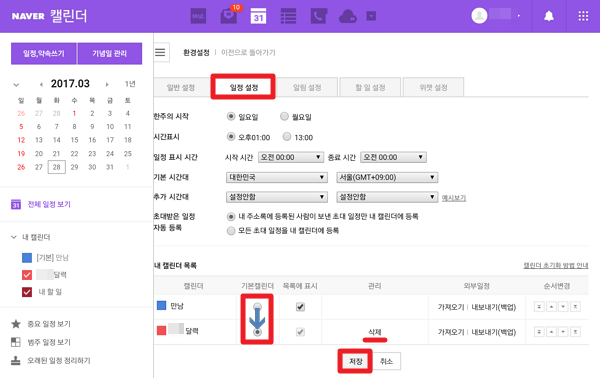Click the 전체 일정 보기 calendar icon
Screen dimensions: 600x378
tap(16, 204)
